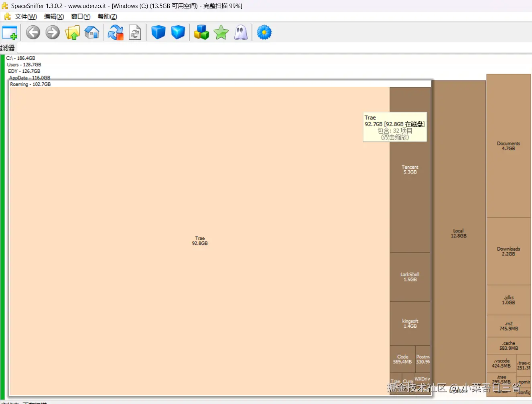This screenshot has width=532, height=404.
Task: Toggle the ghost icon in toolbar
Action: click(x=241, y=33)
